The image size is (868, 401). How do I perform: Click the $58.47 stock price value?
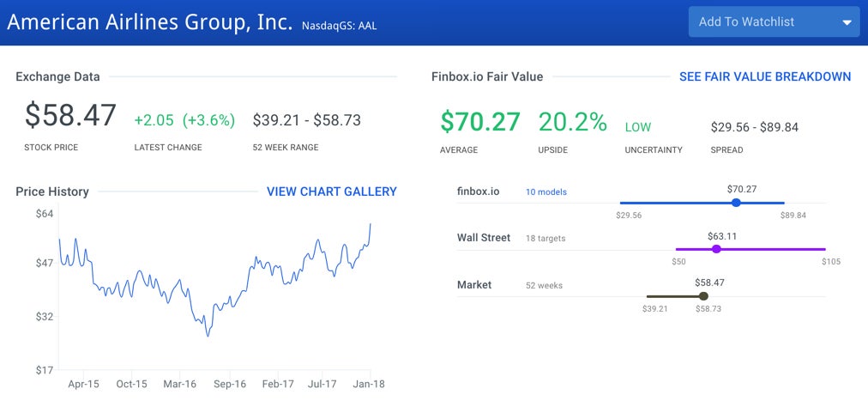[70, 115]
